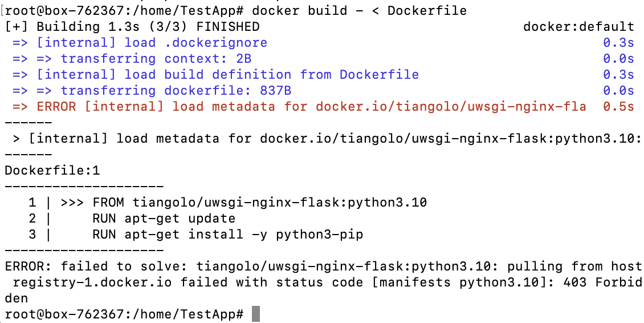The image size is (644, 323).
Task: Click the 'Dockerfile:1' reference text
Action: tap(52, 171)
